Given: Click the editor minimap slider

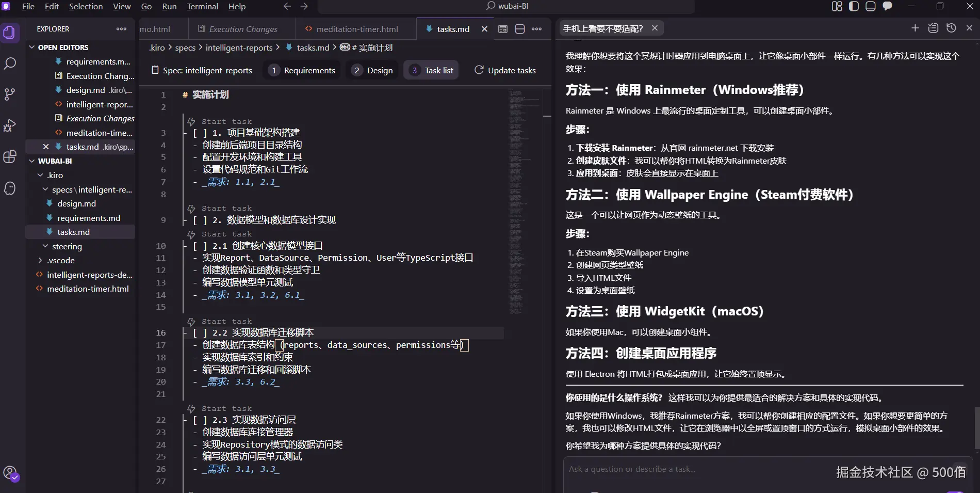Looking at the screenshot, I should (x=525, y=103).
